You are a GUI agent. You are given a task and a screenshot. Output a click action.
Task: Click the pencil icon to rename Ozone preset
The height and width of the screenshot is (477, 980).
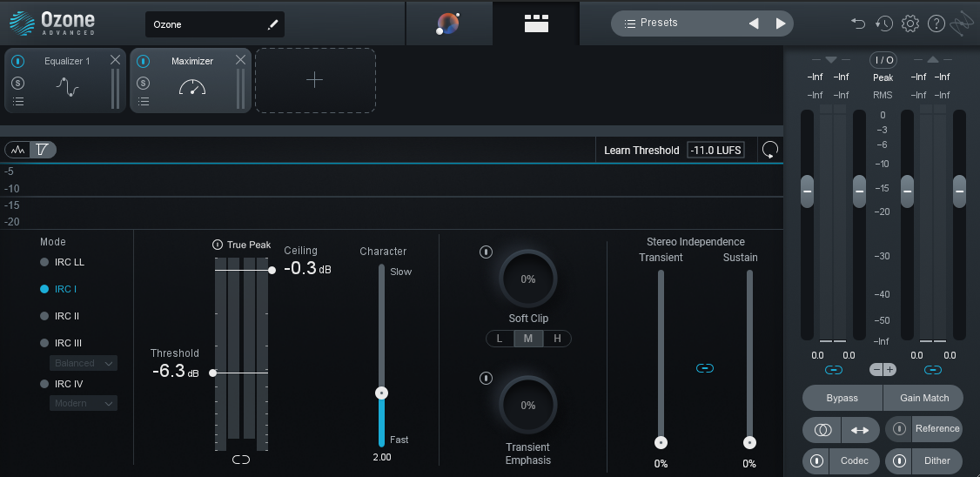tap(272, 24)
